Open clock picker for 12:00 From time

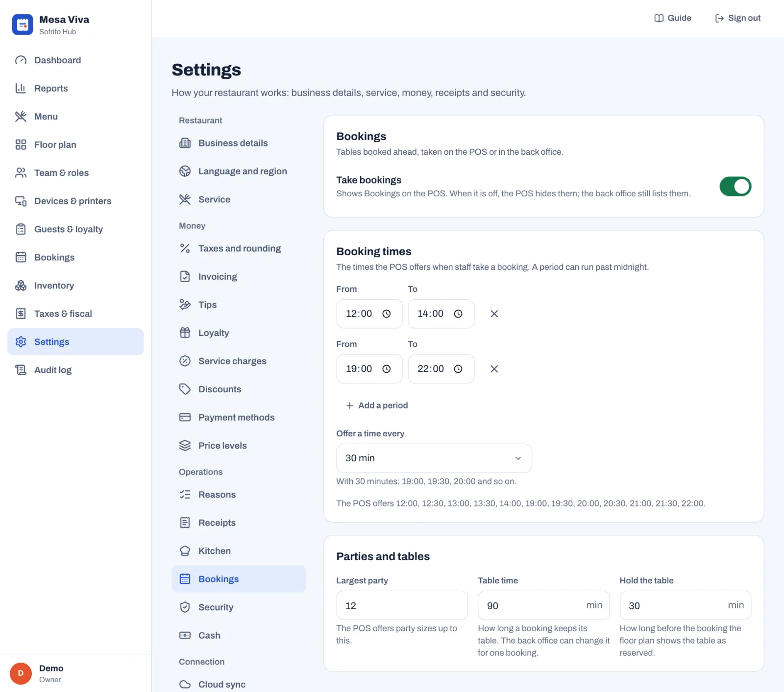pyautogui.click(x=387, y=314)
